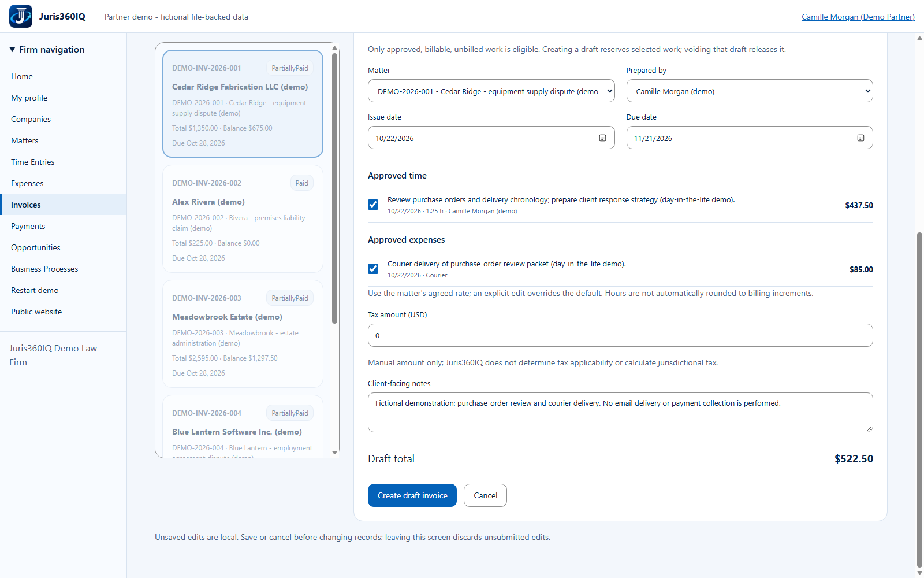924x578 pixels.
Task: Click Create draft invoice button
Action: (x=412, y=495)
